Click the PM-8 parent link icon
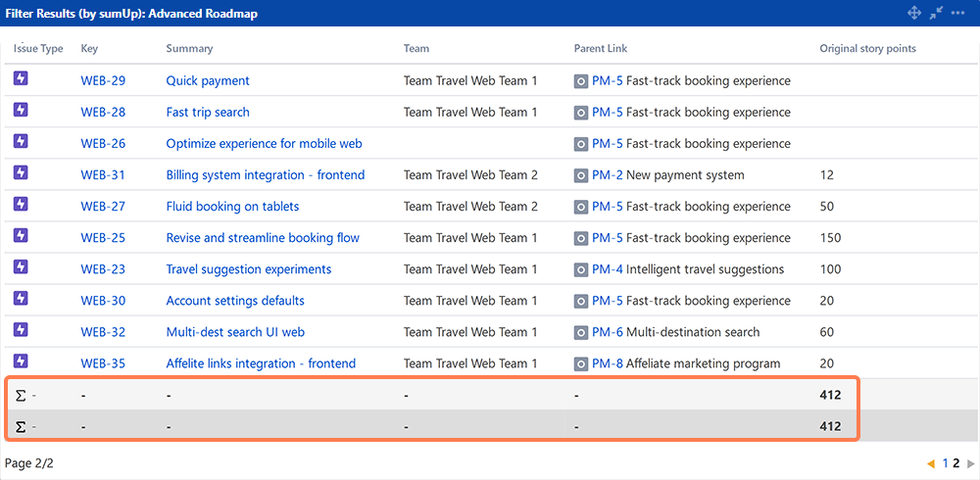980x480 pixels. [x=581, y=363]
